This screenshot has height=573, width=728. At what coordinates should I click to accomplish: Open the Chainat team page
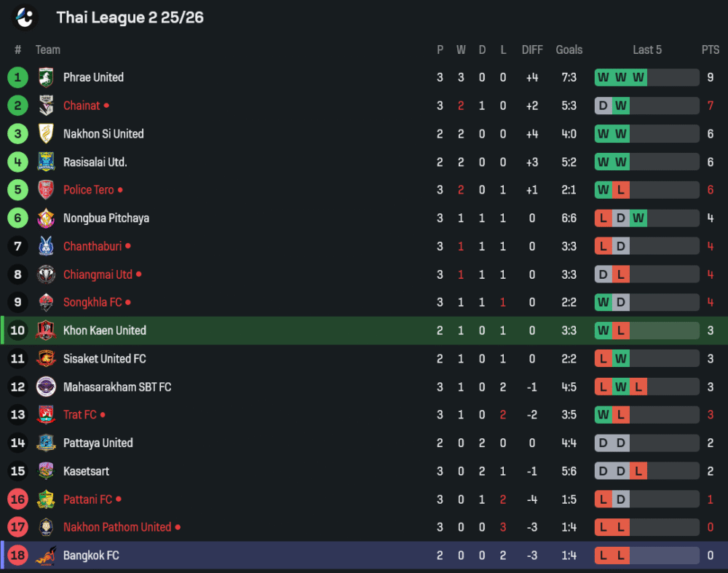[x=82, y=106]
